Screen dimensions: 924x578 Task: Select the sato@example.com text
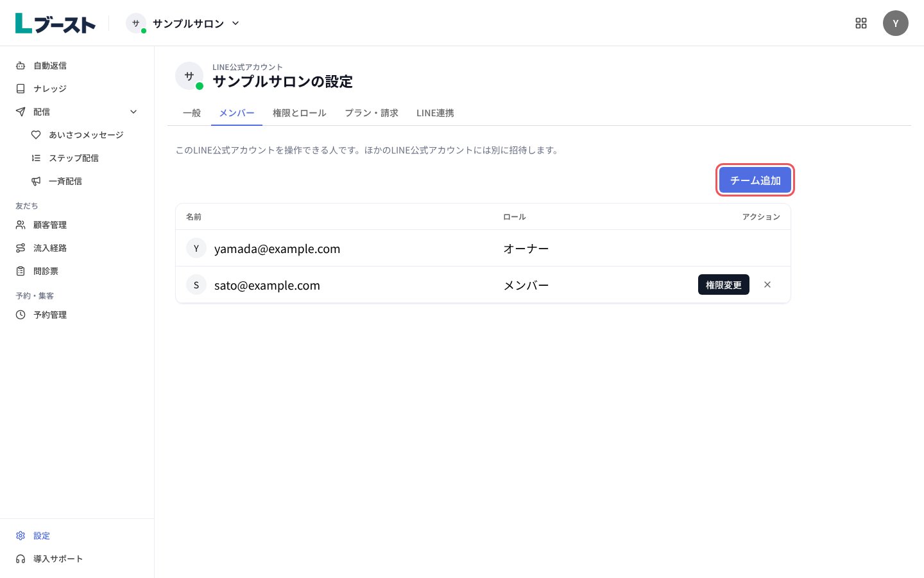pos(267,285)
